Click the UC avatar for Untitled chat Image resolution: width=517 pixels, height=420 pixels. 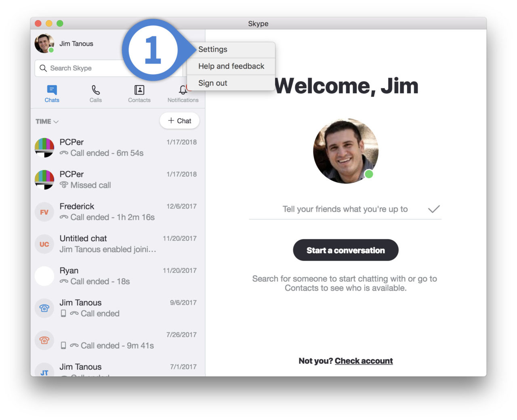pyautogui.click(x=44, y=244)
